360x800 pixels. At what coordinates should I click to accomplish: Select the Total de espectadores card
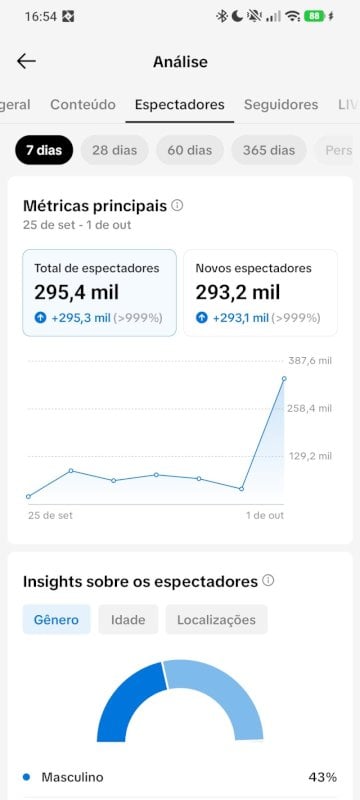[x=99, y=293]
